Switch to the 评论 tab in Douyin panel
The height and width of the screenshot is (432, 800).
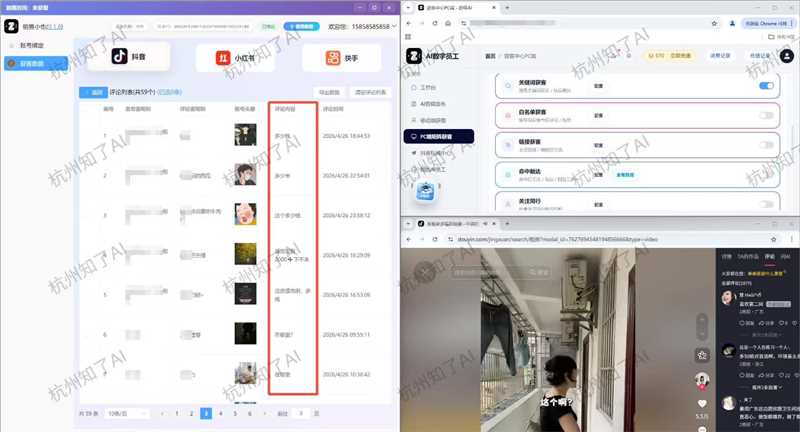pyautogui.click(x=769, y=257)
